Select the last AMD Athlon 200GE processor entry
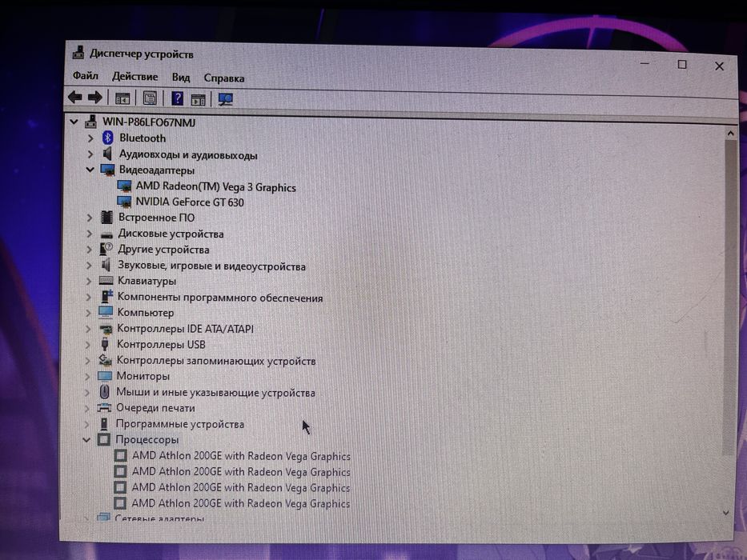This screenshot has height=560, width=747. (240, 503)
